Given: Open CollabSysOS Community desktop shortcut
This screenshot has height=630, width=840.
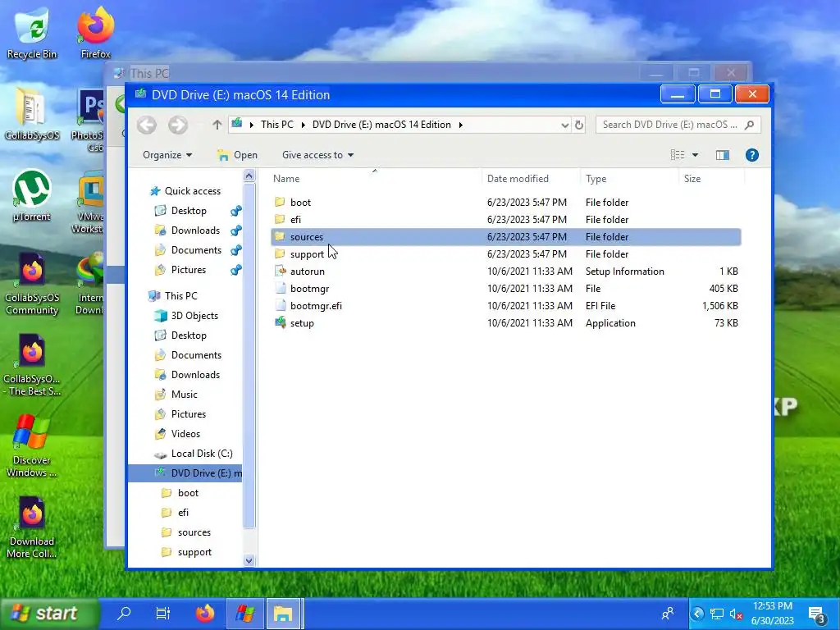Looking at the screenshot, I should (32, 284).
